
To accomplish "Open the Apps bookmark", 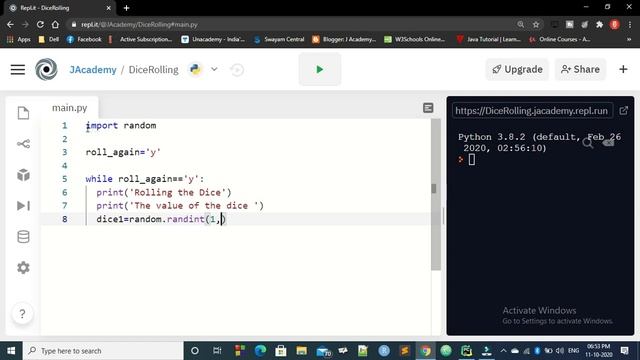I will 19,39.
